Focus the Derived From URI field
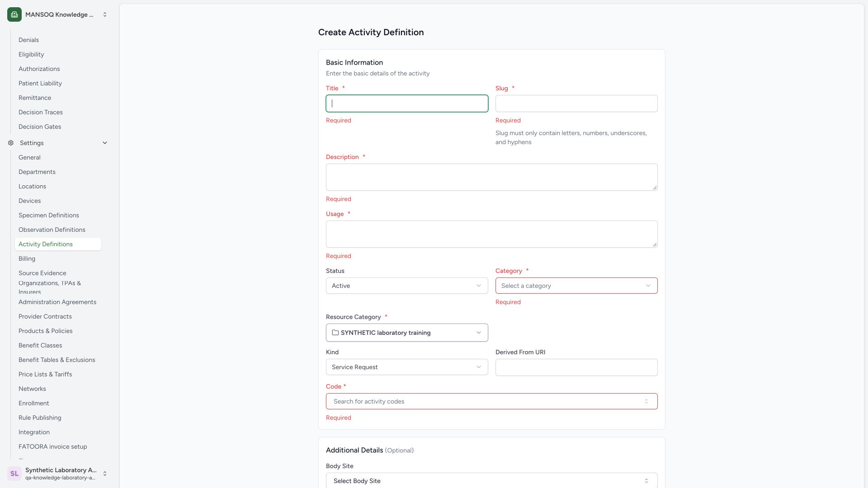Viewport: 868px width, 488px height. [576, 367]
